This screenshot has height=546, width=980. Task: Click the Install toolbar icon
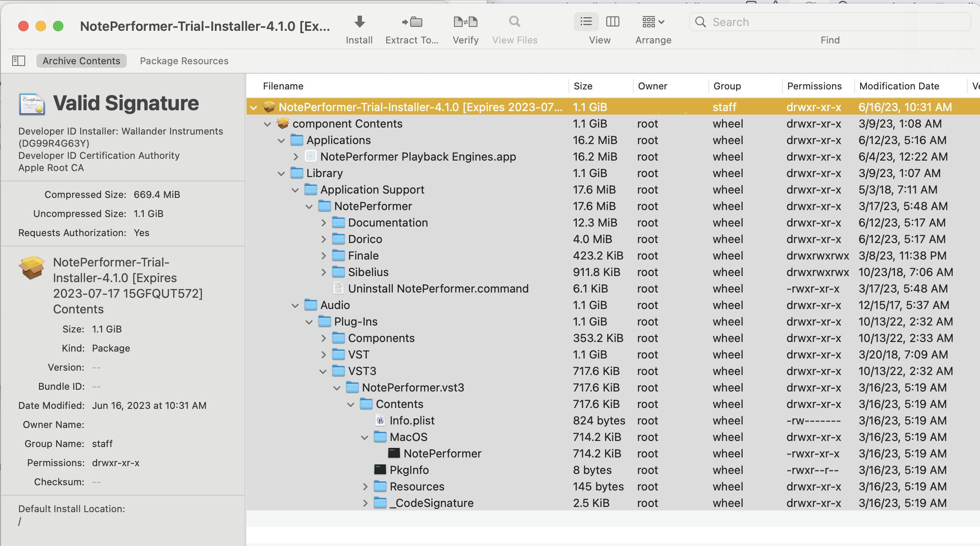point(359,22)
